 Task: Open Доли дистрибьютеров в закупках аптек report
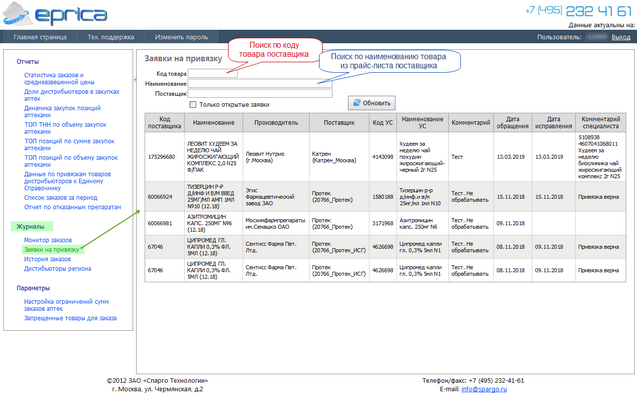(x=72, y=95)
